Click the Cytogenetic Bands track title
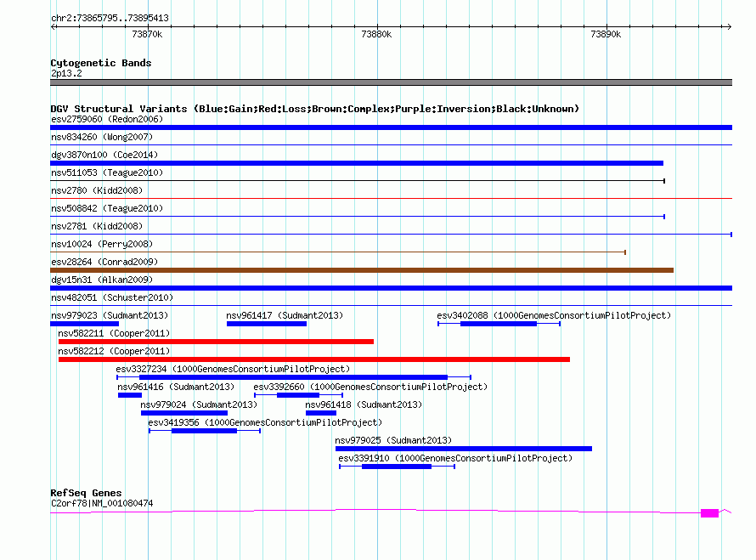Image resolution: width=756 pixels, height=560 pixels. tap(101, 63)
